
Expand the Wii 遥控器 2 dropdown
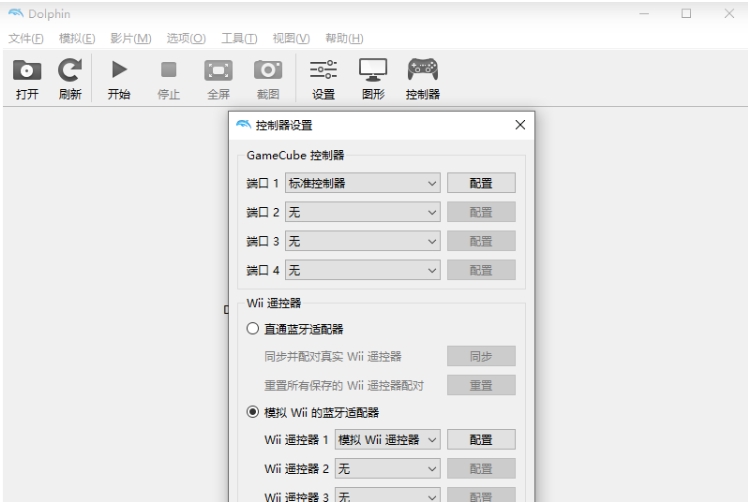coord(387,469)
